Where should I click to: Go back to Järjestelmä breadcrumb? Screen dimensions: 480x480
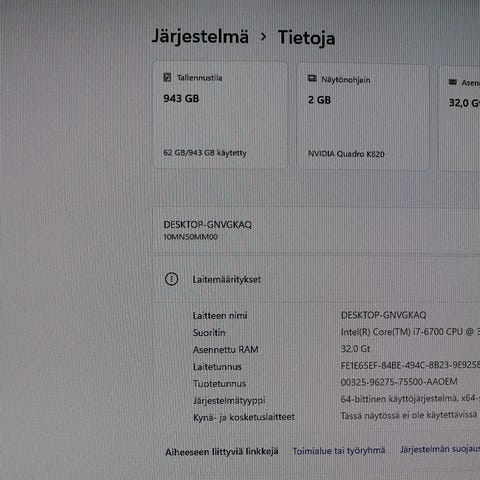click(200, 37)
